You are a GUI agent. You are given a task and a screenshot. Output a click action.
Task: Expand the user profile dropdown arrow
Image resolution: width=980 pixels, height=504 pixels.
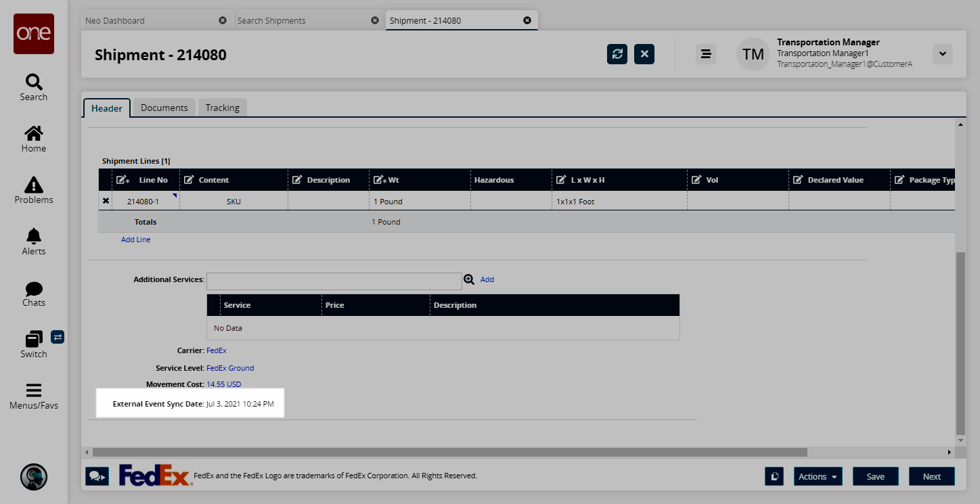pyautogui.click(x=942, y=54)
